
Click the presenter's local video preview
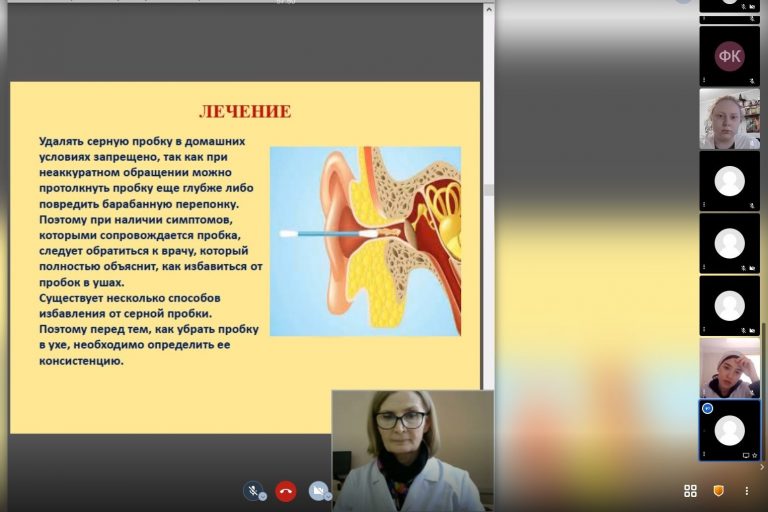pyautogui.click(x=413, y=451)
